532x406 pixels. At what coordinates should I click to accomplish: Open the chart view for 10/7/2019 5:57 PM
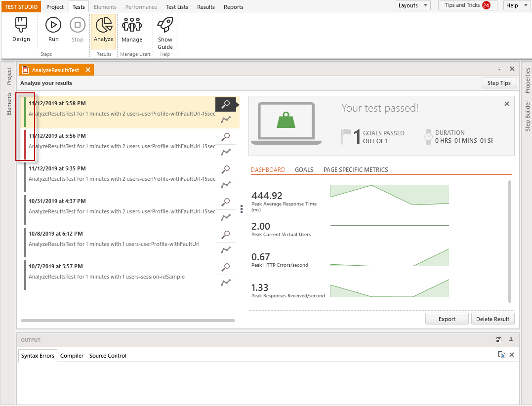226,282
